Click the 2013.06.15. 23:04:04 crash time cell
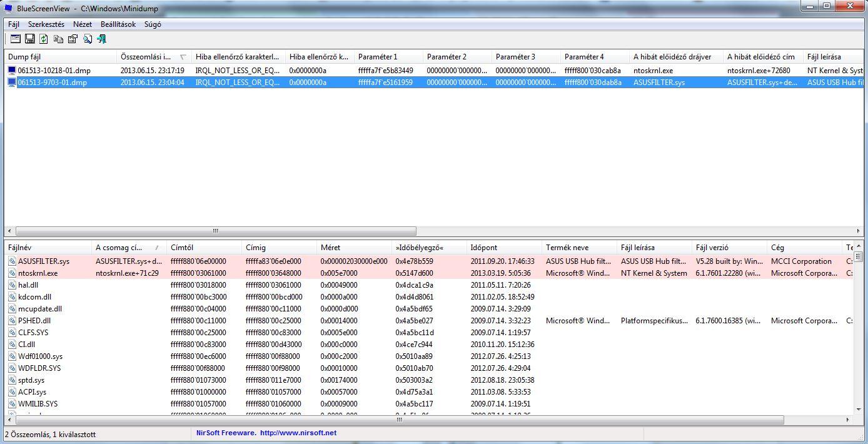This screenshot has height=444, width=868. (x=152, y=83)
